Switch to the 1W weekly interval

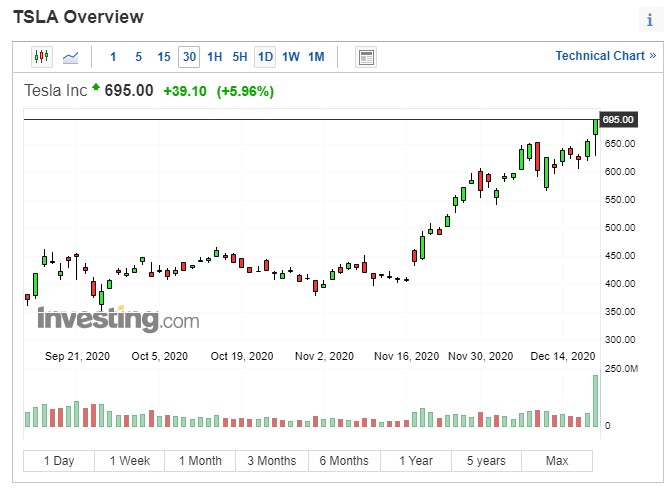[x=291, y=57]
